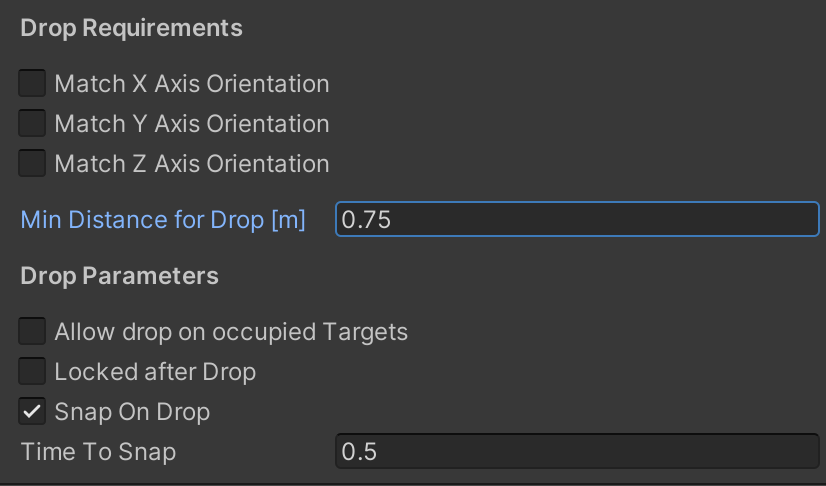Click the Min Distance for Drop input field
This screenshot has height=486, width=826.
[x=577, y=219]
